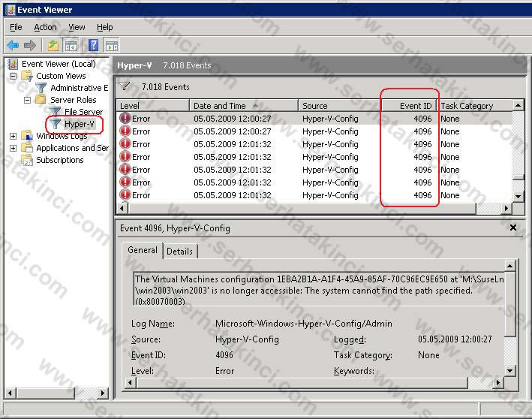This screenshot has width=532, height=419.
Task: Toggle the Show/Hide Console Tree icon
Action: click(x=71, y=45)
